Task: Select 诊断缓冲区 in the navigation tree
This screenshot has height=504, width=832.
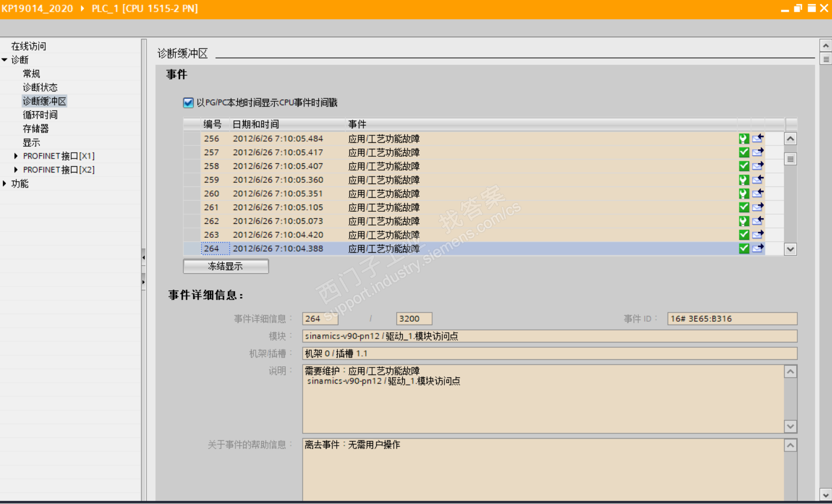Action: 45,101
